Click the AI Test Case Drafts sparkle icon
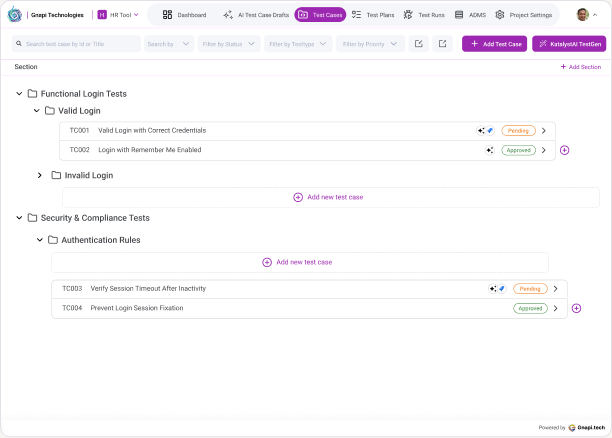Screen dimensions: 612x438 pyautogui.click(x=228, y=15)
